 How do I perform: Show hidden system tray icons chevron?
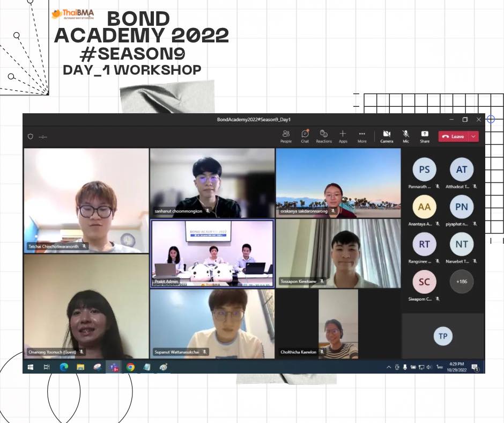(x=389, y=367)
